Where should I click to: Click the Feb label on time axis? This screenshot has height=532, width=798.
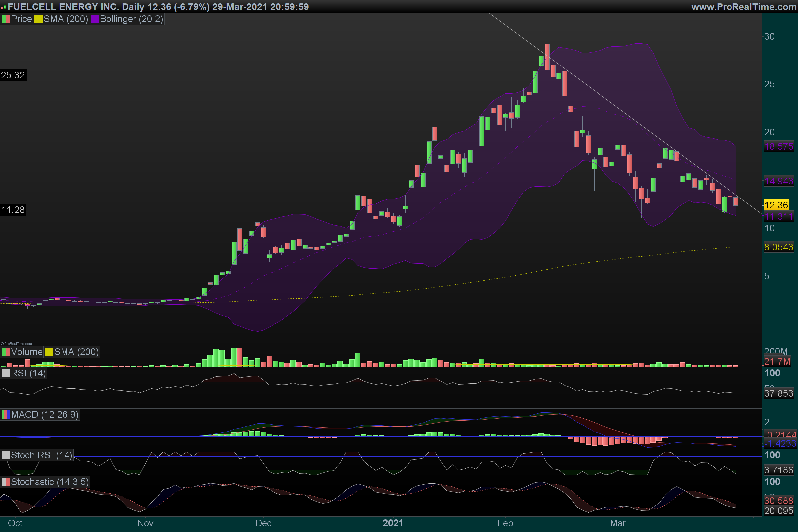(x=505, y=523)
